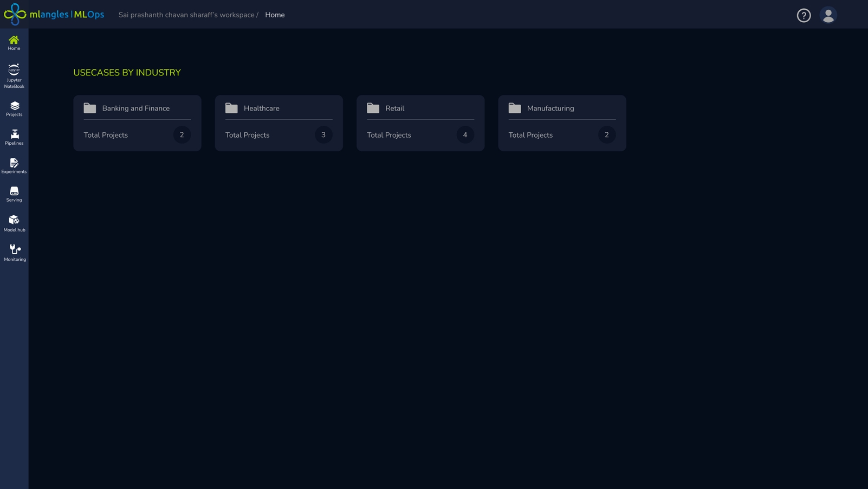Open the user profile avatar menu

[x=828, y=15]
